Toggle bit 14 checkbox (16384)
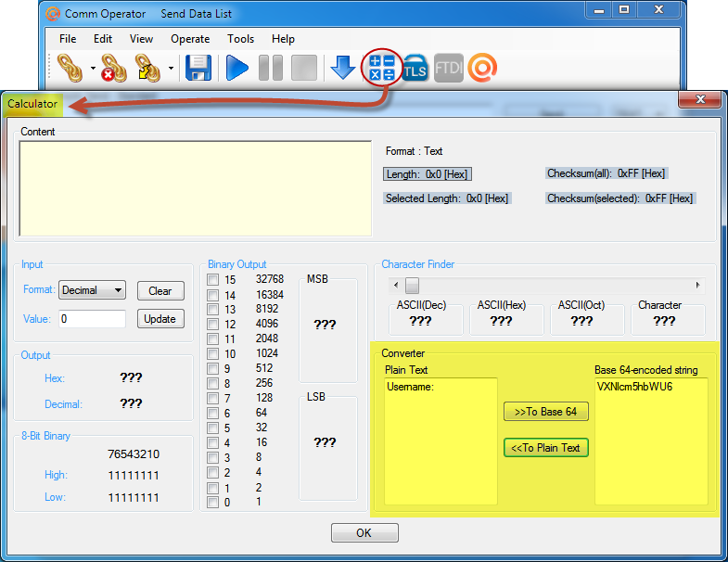Screen dimensions: 728x562 (x=213, y=295)
